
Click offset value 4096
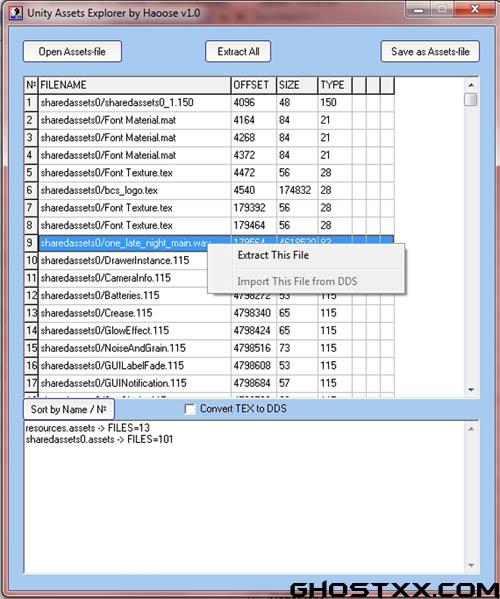coord(244,102)
